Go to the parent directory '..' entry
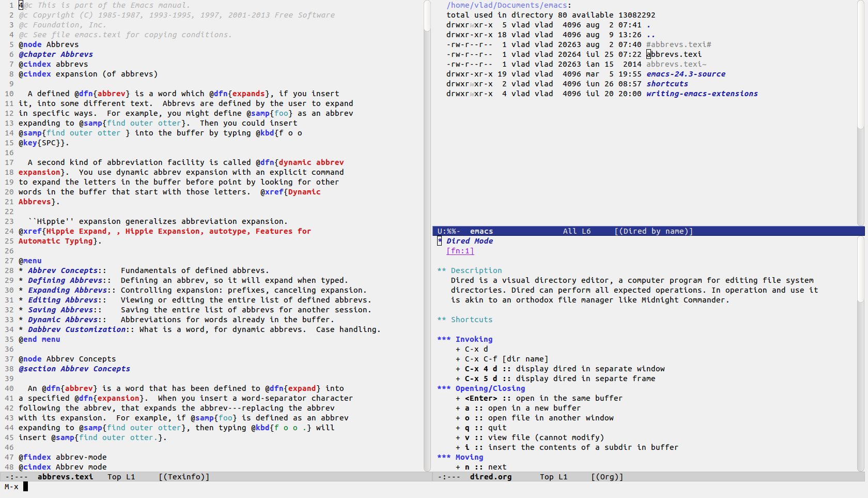Image resolution: width=868 pixels, height=498 pixels. [x=651, y=35]
